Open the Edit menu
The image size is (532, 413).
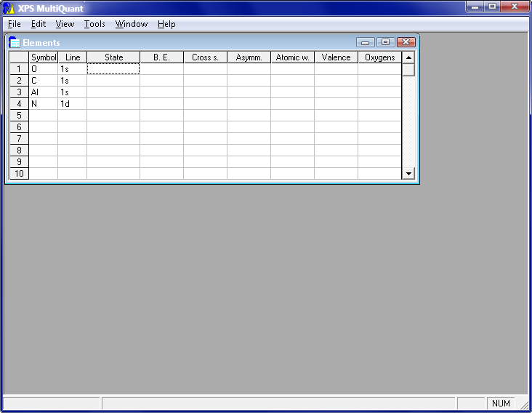pyautogui.click(x=39, y=24)
